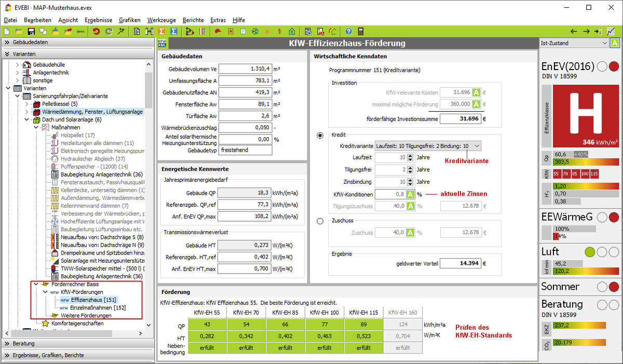Click the green A icon beside Tilgungszuschuss

410,206
